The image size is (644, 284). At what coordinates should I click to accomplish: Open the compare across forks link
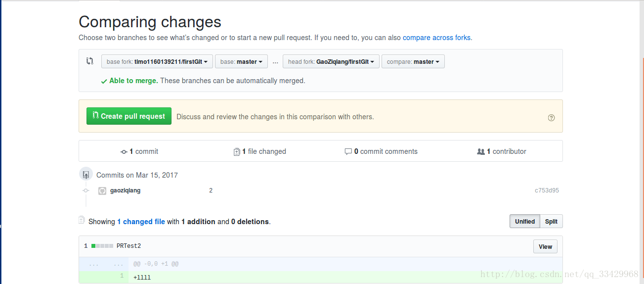click(436, 38)
